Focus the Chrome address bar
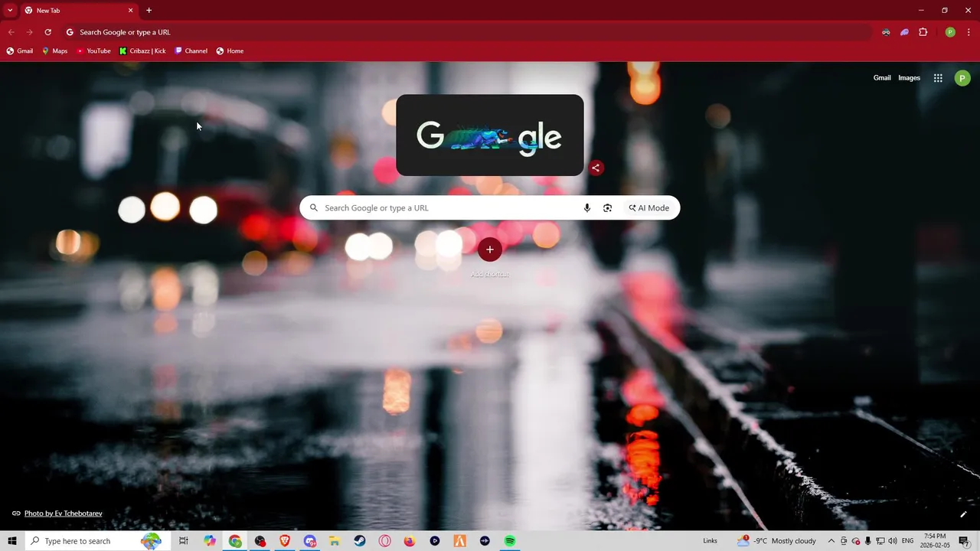The width and height of the screenshot is (980, 551). [x=465, y=32]
